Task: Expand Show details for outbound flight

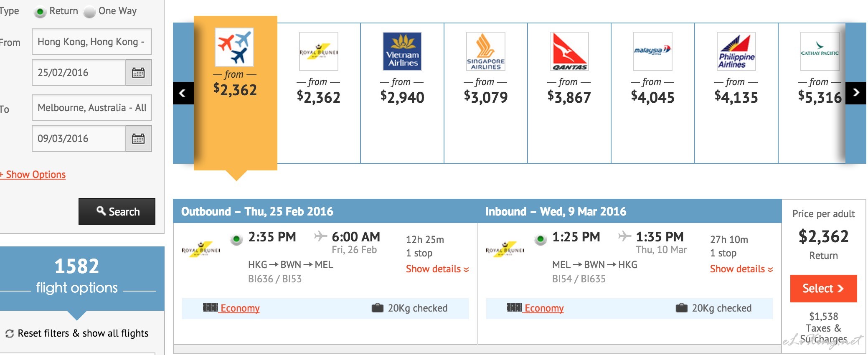Action: click(437, 269)
